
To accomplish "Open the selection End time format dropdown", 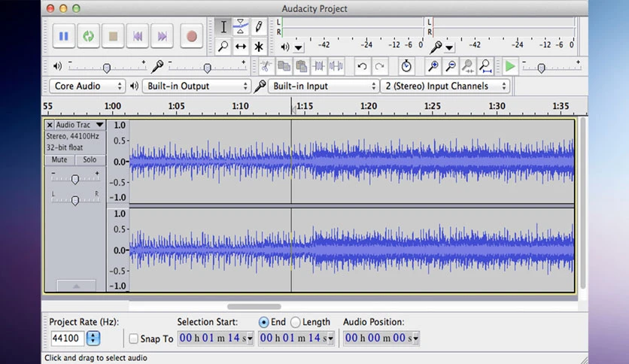I will point(330,338).
